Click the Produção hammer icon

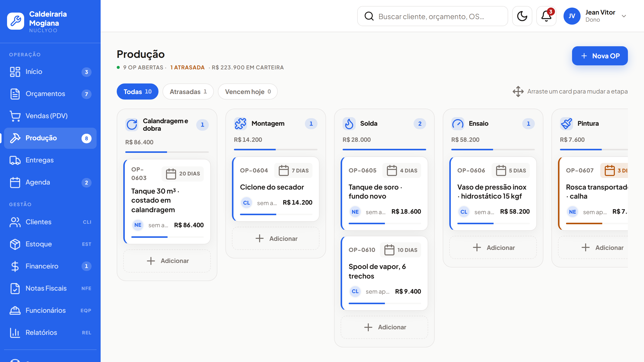pyautogui.click(x=15, y=138)
